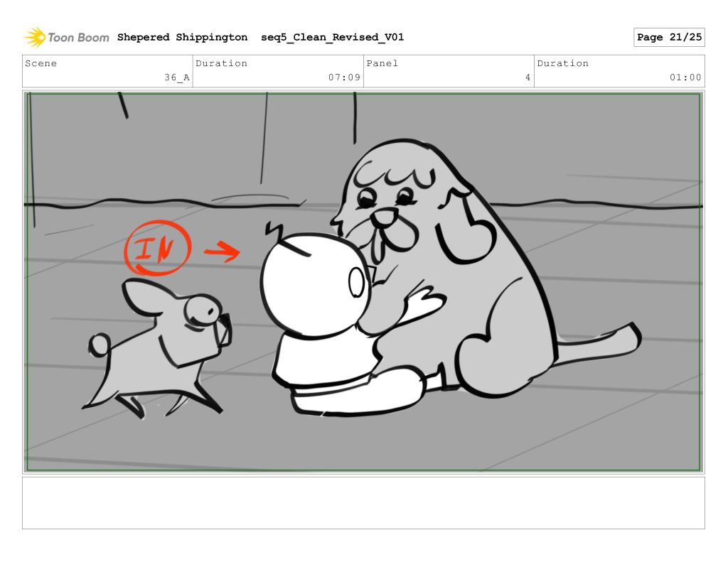Click the small puppy's curled tail
The height and width of the screenshot is (562, 728).
(x=100, y=345)
